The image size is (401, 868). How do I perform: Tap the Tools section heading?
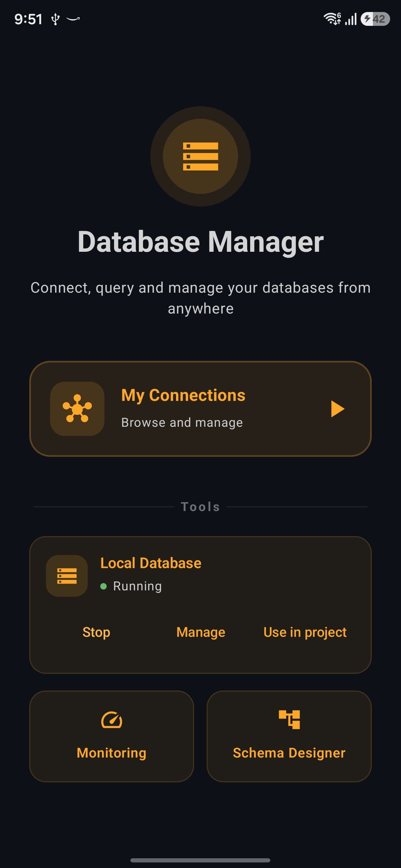click(200, 507)
